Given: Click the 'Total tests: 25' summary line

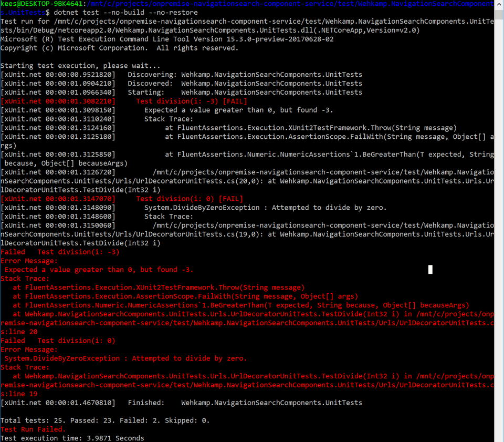Looking at the screenshot, I should click(105, 420).
